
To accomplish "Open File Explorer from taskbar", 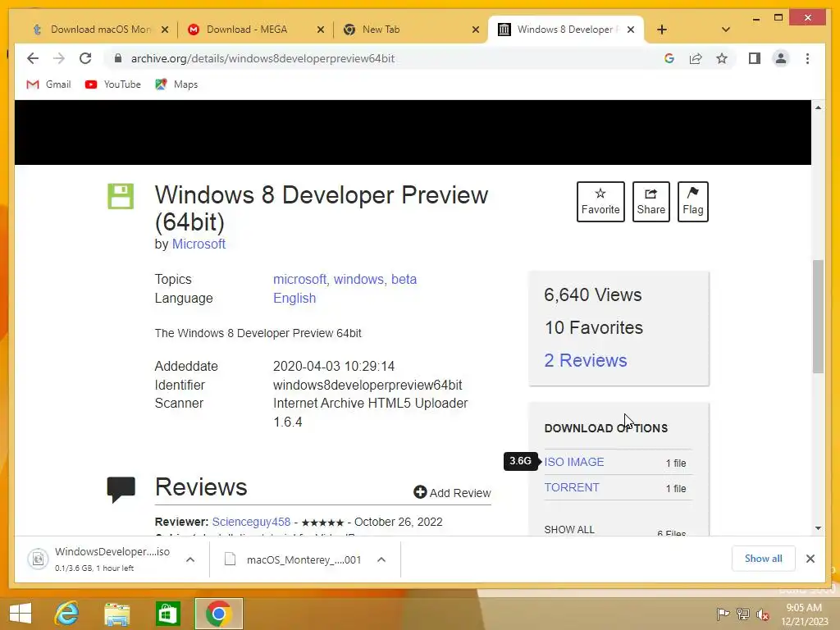I will coord(116,614).
